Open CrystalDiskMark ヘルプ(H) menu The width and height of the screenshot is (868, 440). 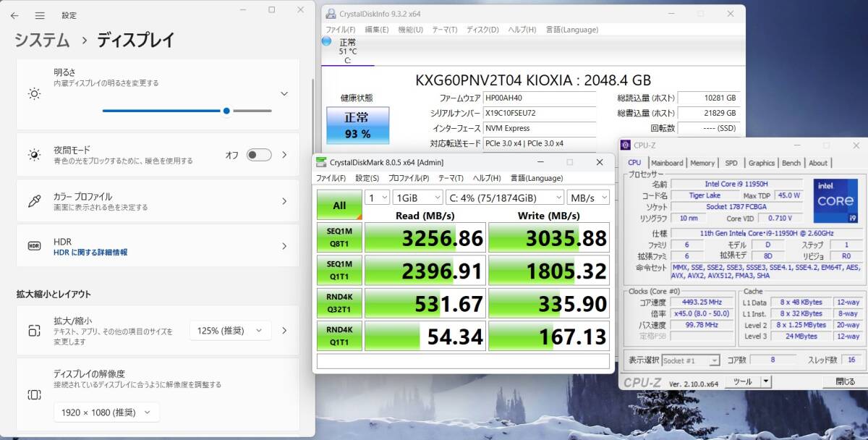click(487, 178)
